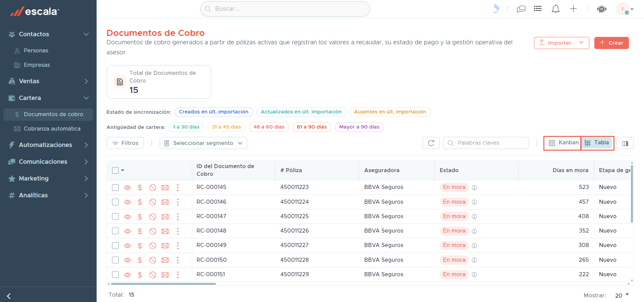Click the Total de Documentos card icon
The image size is (644, 302).
[x=120, y=82]
